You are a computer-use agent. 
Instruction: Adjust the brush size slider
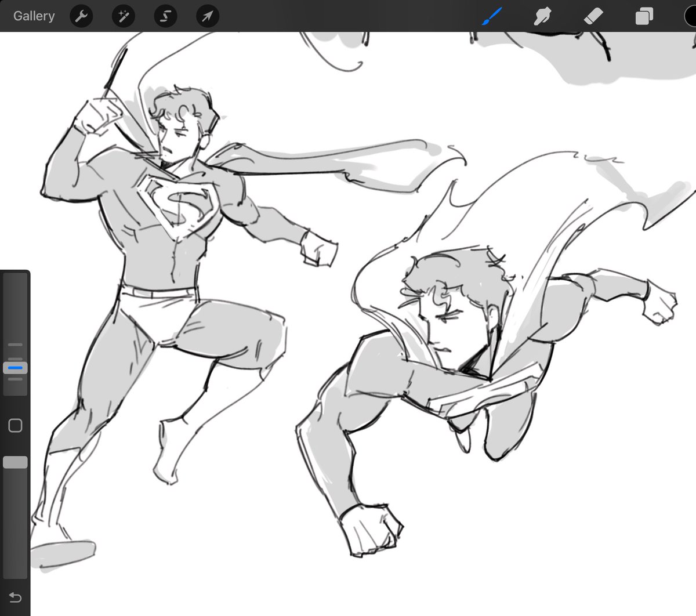point(15,368)
